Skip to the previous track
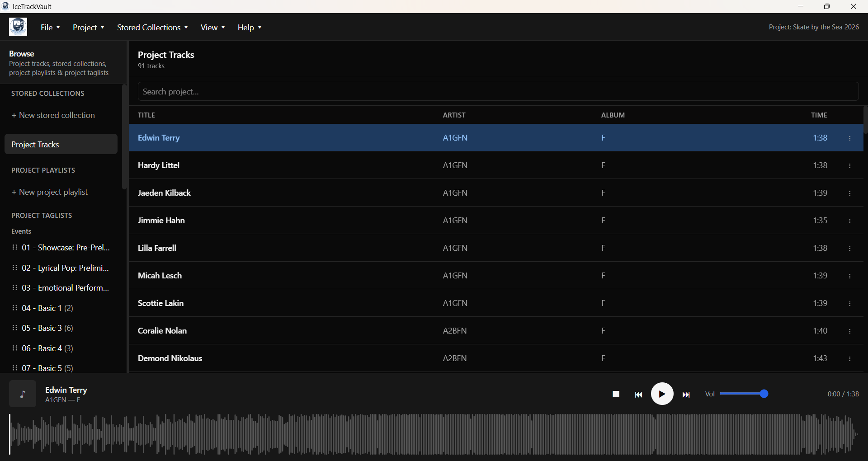This screenshot has height=461, width=868. (638, 394)
